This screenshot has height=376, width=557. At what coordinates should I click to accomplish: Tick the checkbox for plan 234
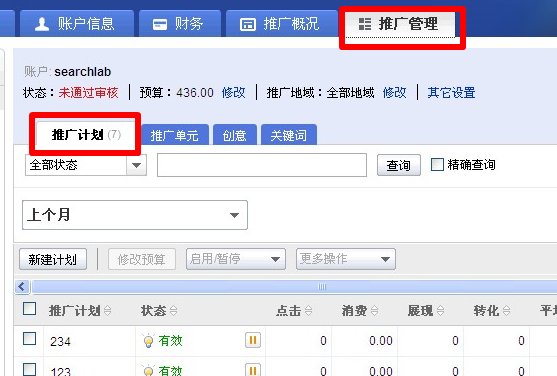29,338
